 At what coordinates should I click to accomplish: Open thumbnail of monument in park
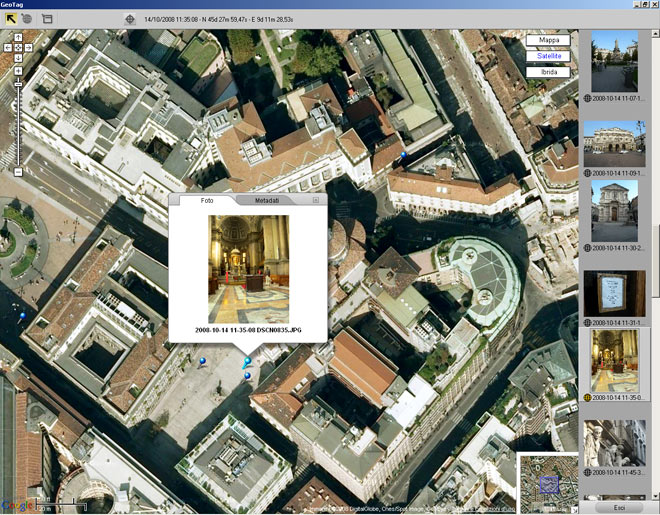pyautogui.click(x=614, y=61)
